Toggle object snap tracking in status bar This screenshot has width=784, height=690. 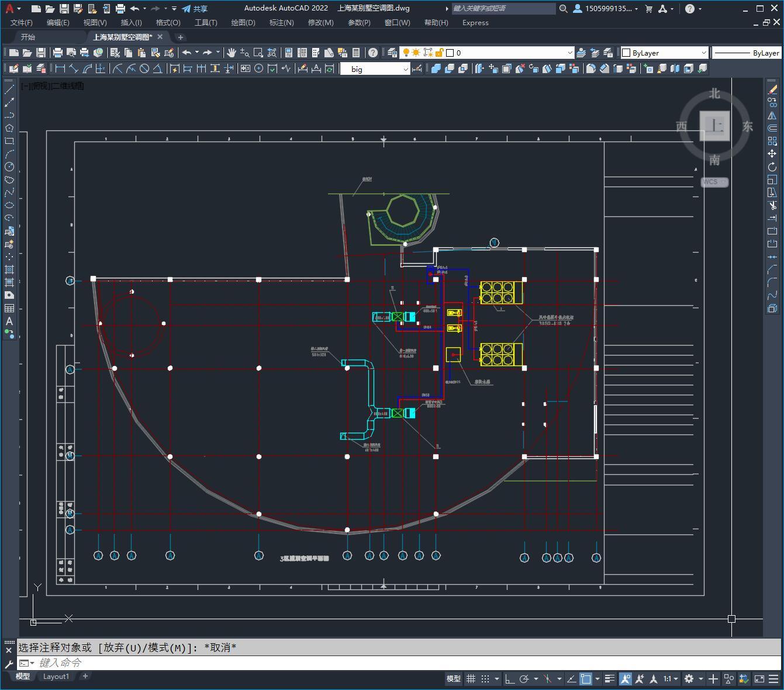point(571,679)
